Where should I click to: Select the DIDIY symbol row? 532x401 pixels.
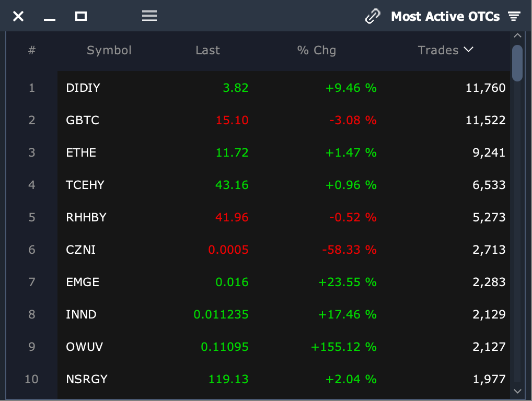pos(83,88)
